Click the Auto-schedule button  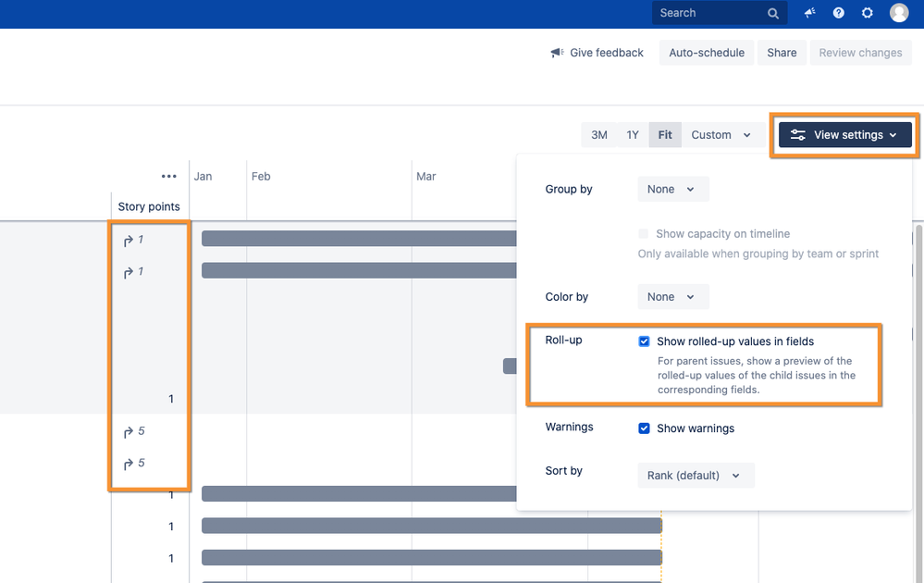pos(707,53)
